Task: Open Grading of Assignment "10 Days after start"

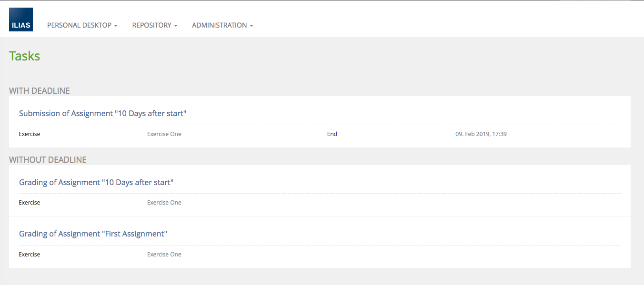Action: click(96, 182)
